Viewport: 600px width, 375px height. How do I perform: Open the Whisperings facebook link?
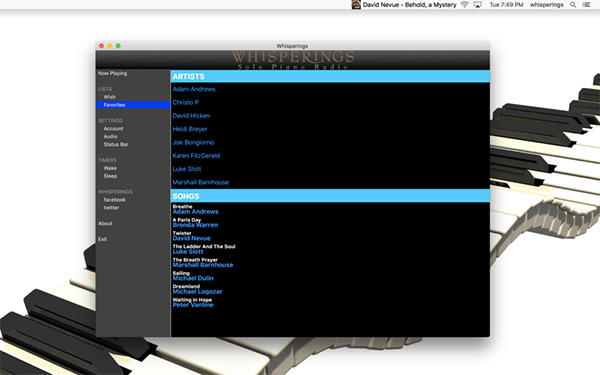pos(114,200)
